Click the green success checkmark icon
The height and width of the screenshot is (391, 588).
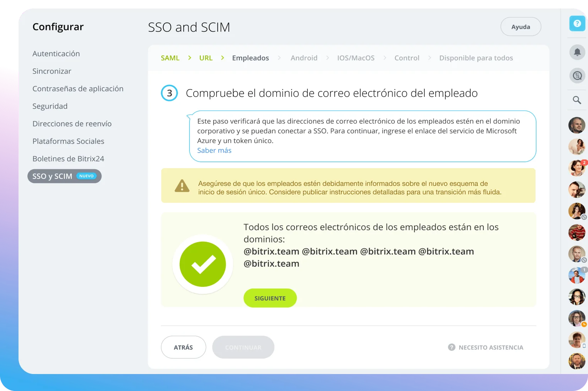coord(203,264)
